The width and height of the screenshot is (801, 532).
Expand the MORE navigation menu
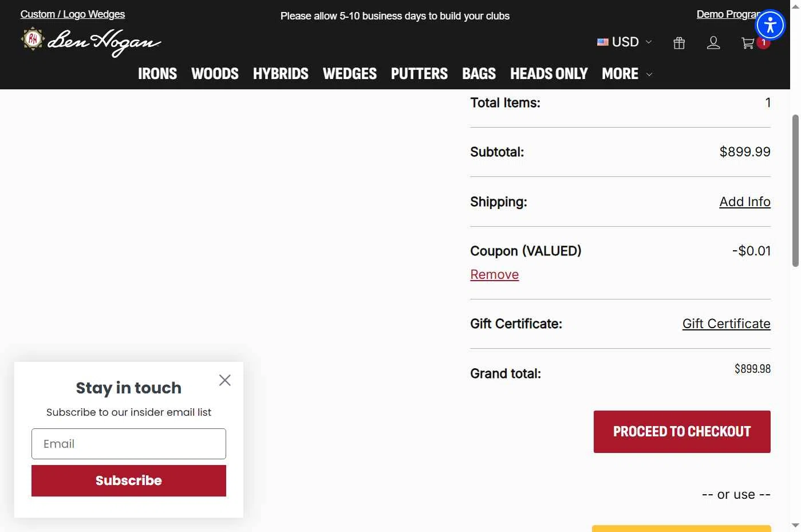click(x=627, y=74)
